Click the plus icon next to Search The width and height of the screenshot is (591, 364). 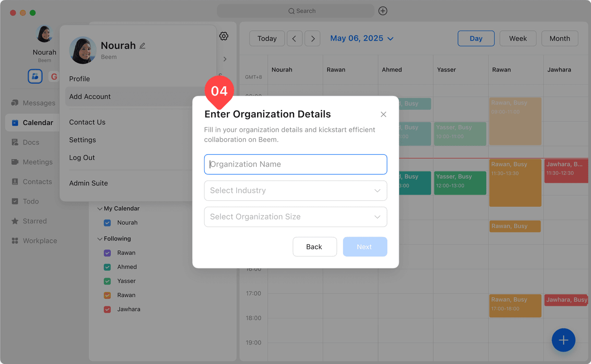[383, 11]
